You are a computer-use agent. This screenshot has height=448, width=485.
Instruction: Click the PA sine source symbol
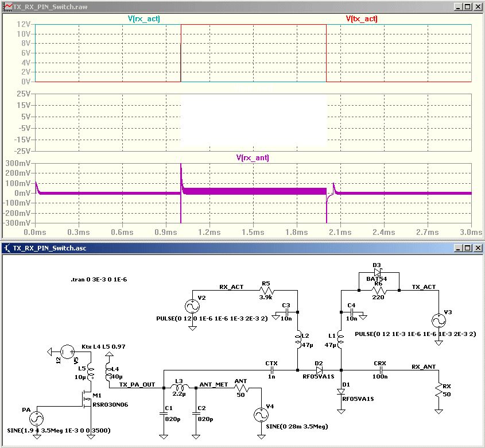[36, 419]
